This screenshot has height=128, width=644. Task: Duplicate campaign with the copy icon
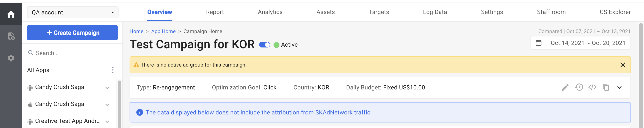coord(606,88)
